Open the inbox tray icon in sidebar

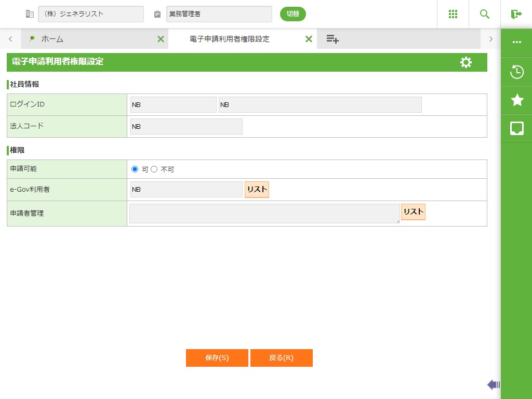click(516, 128)
